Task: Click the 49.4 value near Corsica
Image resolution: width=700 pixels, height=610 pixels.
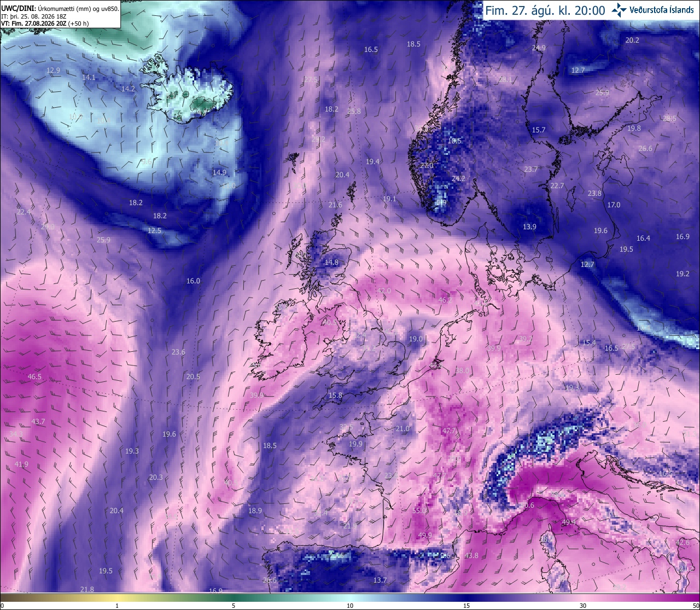Action: [x=569, y=522]
